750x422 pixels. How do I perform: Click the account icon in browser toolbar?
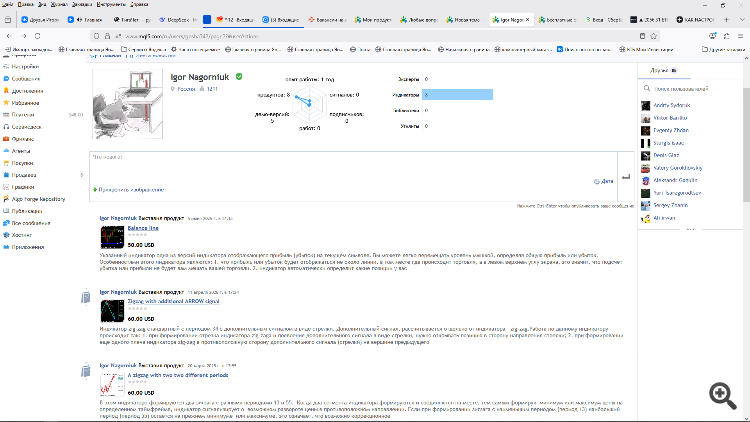(713, 36)
